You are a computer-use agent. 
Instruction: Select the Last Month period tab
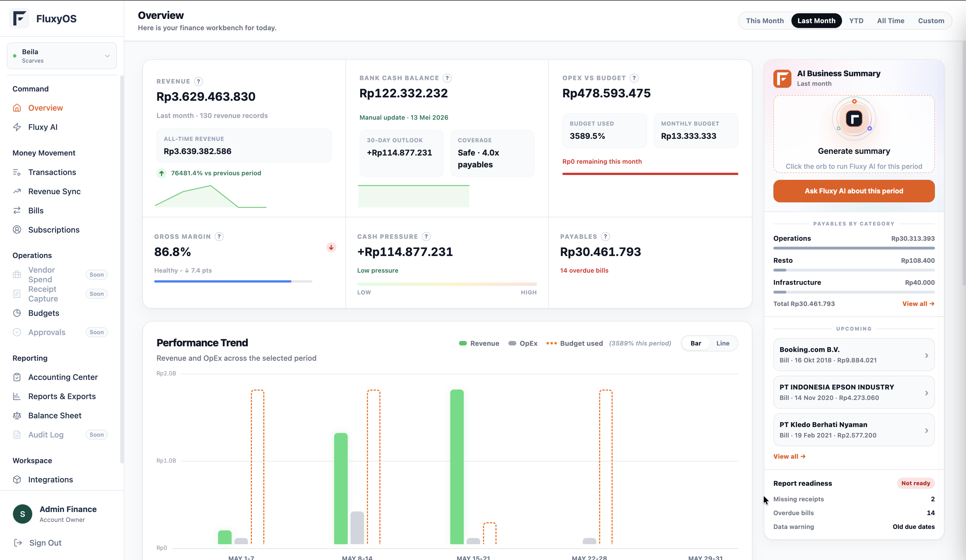coord(816,21)
